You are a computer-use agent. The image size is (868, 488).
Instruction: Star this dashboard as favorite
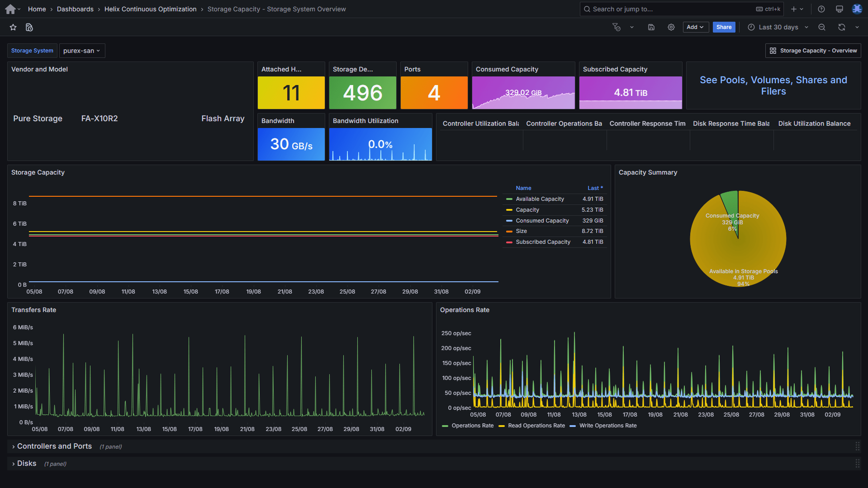click(13, 28)
